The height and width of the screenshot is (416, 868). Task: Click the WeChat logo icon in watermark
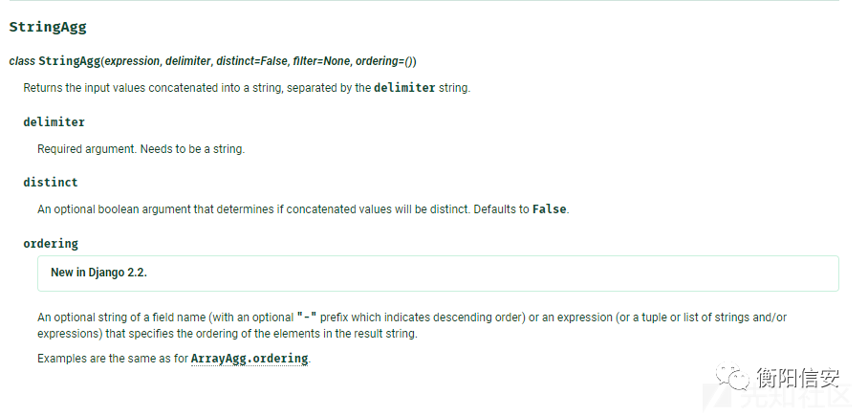[x=733, y=376]
